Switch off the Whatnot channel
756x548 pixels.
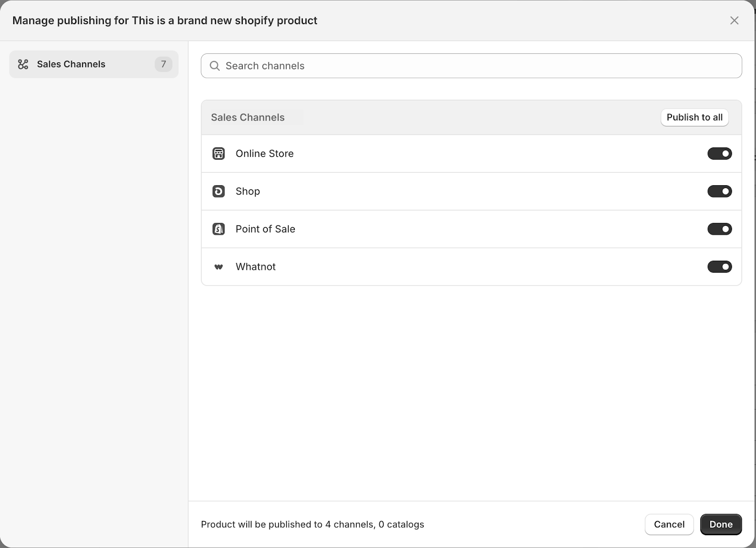(719, 267)
